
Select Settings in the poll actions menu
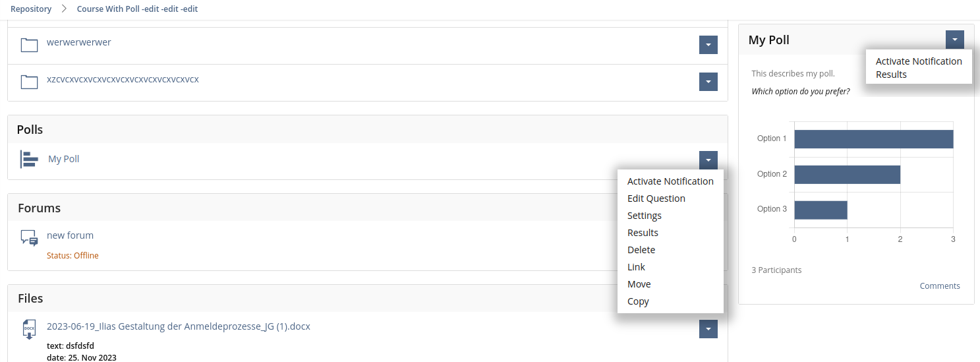(644, 216)
